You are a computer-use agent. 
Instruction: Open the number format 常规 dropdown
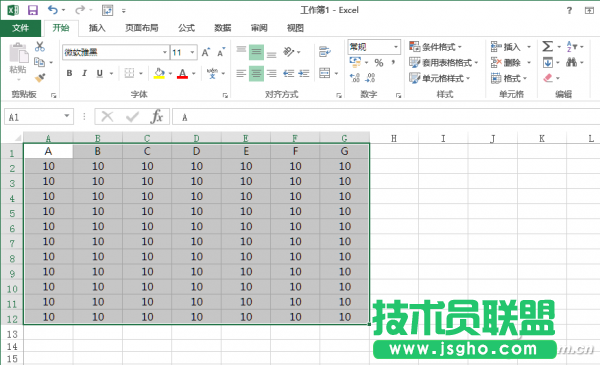coord(396,47)
